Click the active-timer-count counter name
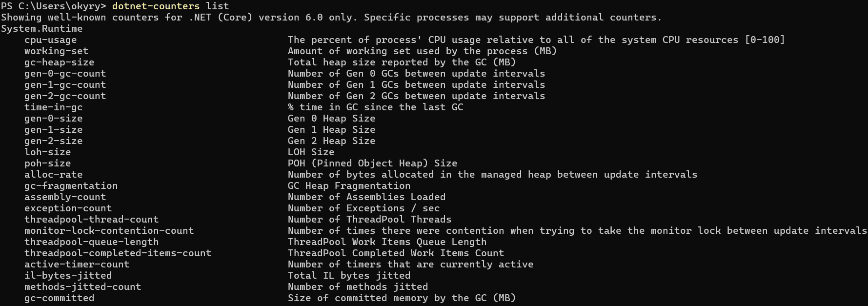The width and height of the screenshot is (868, 306). click(x=77, y=265)
